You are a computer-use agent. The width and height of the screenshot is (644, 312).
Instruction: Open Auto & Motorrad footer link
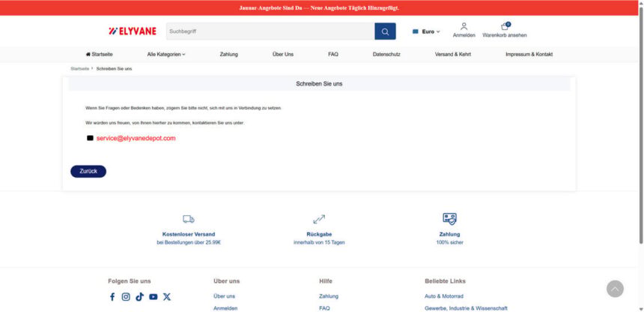pyautogui.click(x=444, y=296)
